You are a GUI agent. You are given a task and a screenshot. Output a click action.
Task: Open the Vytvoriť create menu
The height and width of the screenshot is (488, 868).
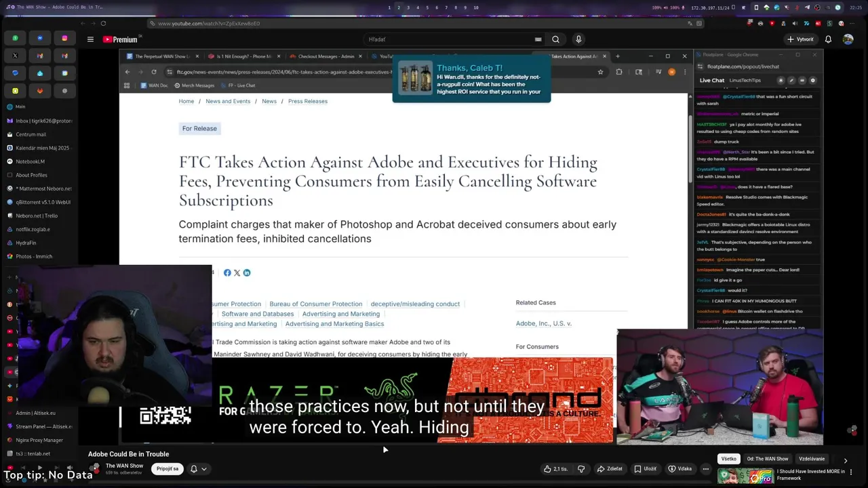click(x=800, y=39)
